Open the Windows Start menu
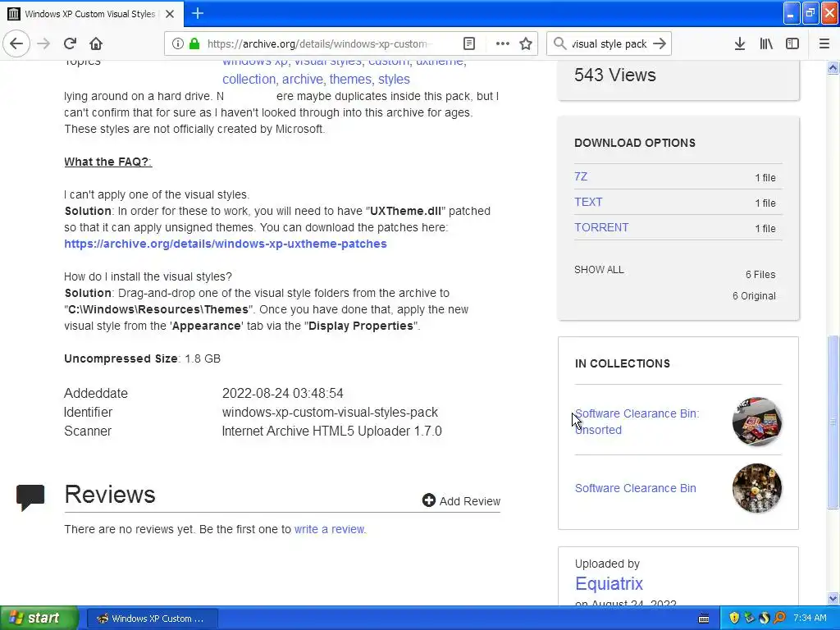 [x=39, y=619]
